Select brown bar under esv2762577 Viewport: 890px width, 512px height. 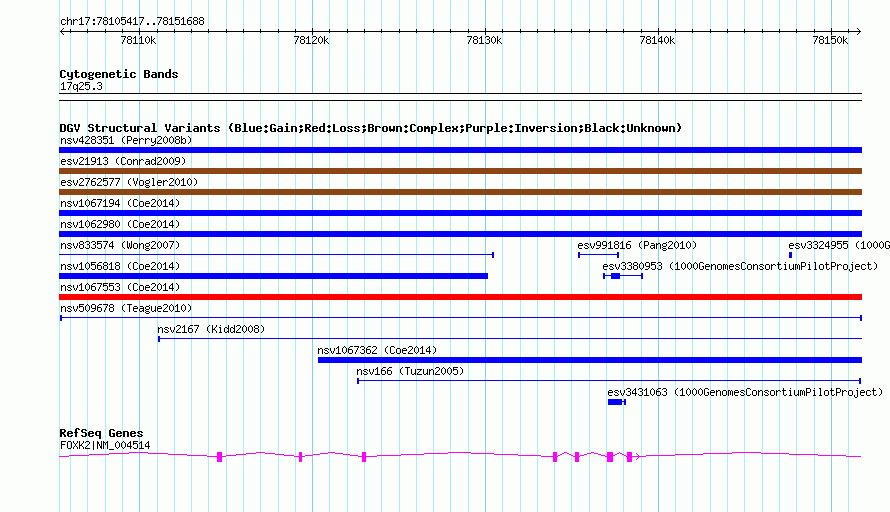click(460, 192)
